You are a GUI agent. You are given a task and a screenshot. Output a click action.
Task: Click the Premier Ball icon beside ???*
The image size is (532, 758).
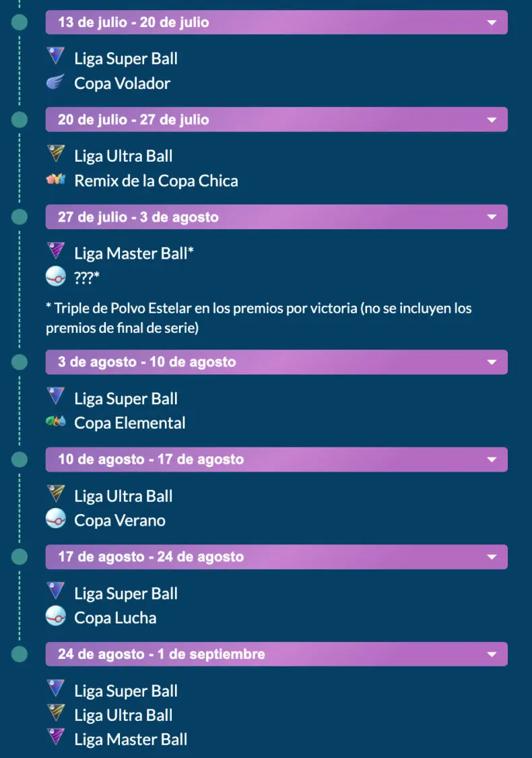click(x=56, y=276)
